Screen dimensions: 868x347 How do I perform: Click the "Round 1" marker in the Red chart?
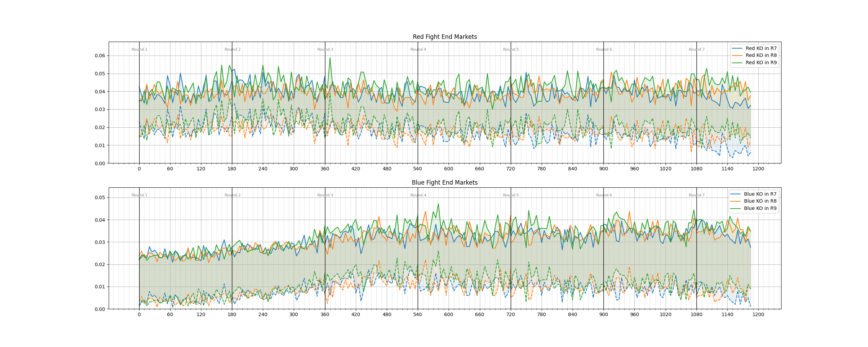139,50
